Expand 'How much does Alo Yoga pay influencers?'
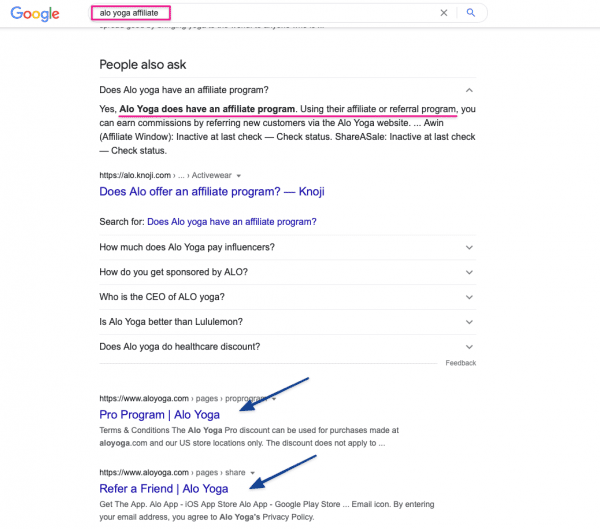Screen dimensions: 600x529 287,247
